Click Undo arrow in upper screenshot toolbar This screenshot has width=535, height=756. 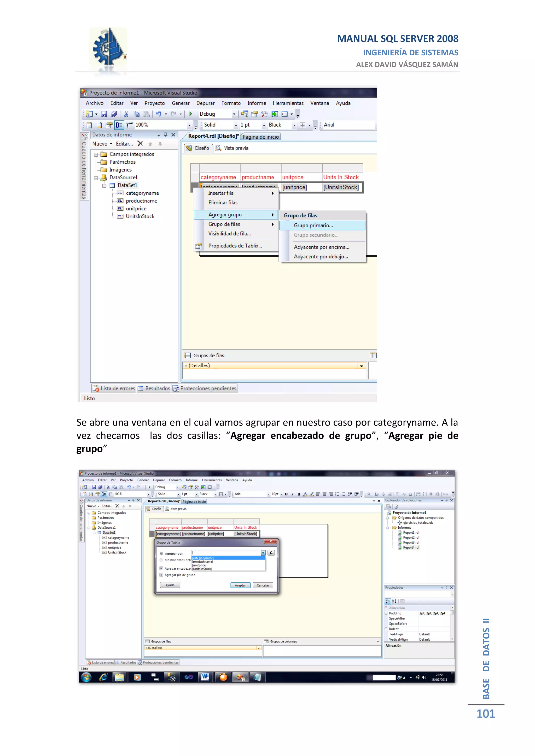(159, 114)
